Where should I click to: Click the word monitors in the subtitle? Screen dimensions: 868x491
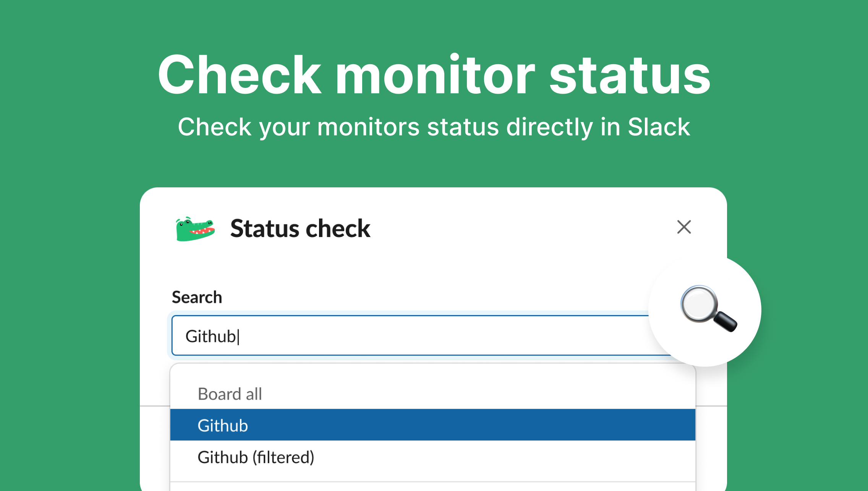pos(368,127)
